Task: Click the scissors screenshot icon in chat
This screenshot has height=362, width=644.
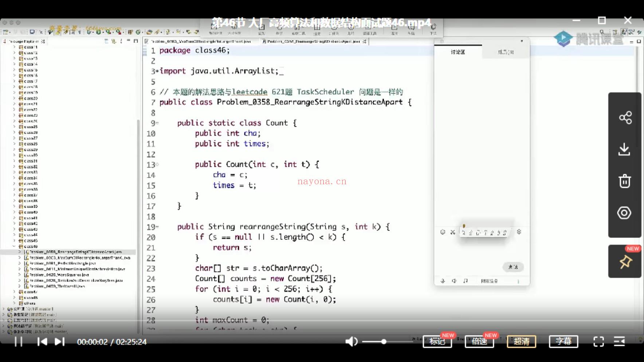Action: [453, 232]
